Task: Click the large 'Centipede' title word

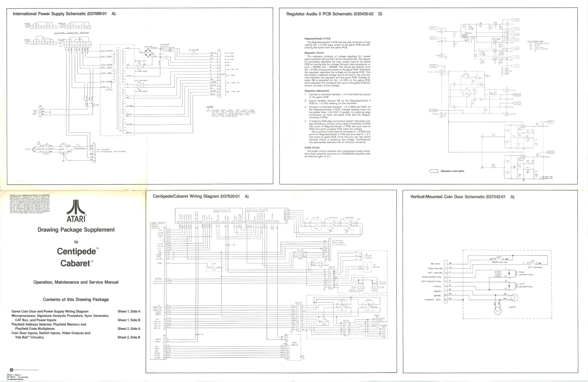Action: click(76, 251)
